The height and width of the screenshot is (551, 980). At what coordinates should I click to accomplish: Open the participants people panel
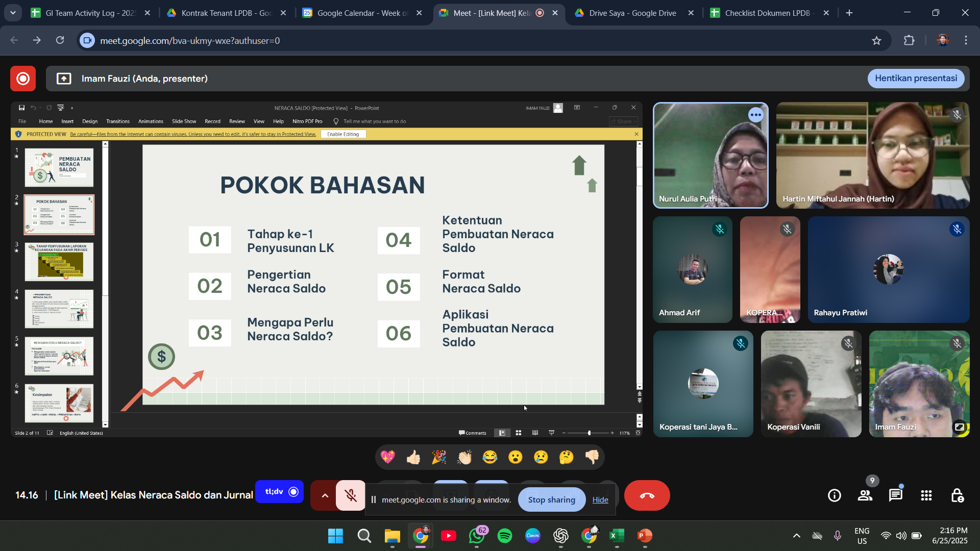(865, 495)
